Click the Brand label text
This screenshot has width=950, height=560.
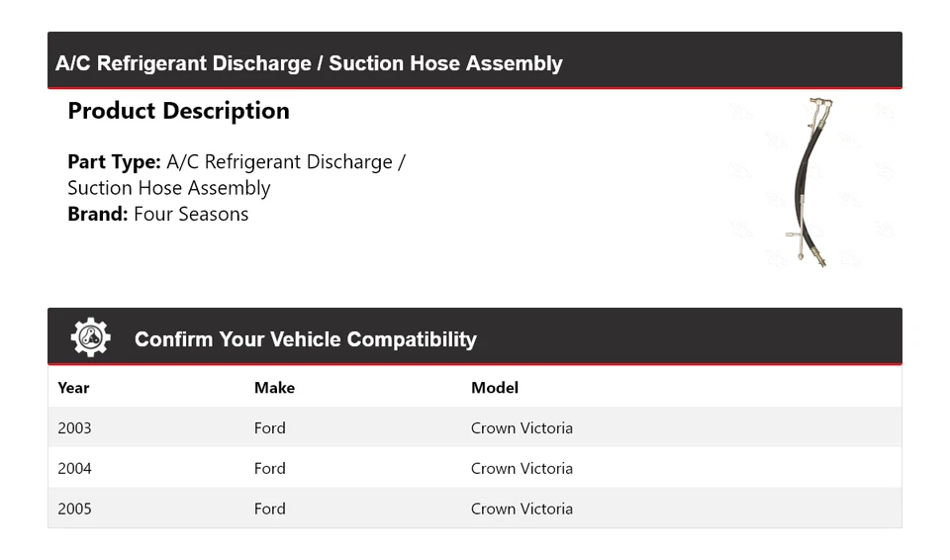(x=97, y=214)
